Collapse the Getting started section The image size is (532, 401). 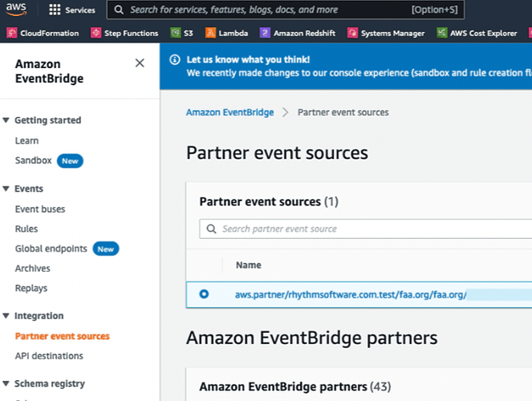click(6, 120)
